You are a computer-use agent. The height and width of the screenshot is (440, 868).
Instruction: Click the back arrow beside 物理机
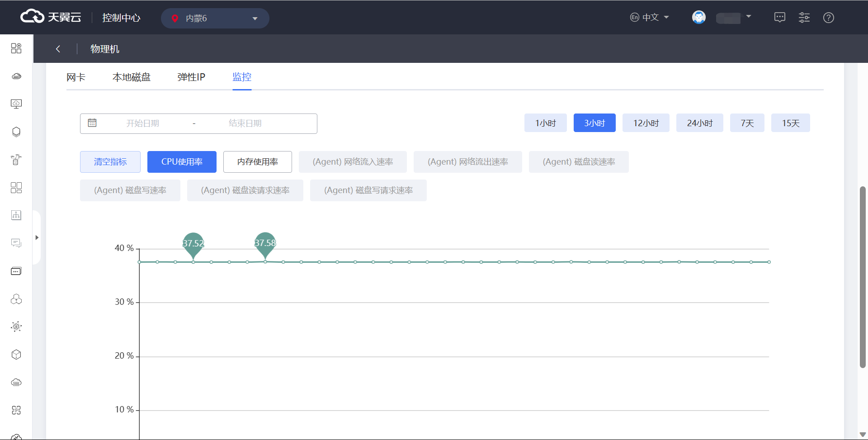pos(58,49)
